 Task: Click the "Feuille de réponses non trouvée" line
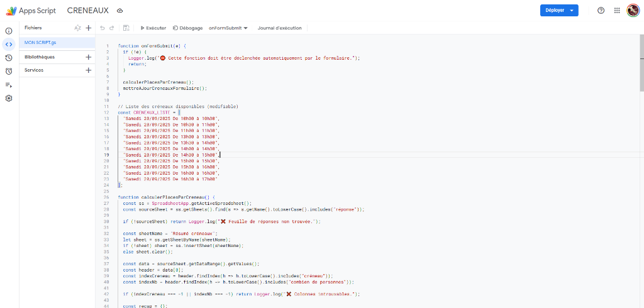coord(222,221)
